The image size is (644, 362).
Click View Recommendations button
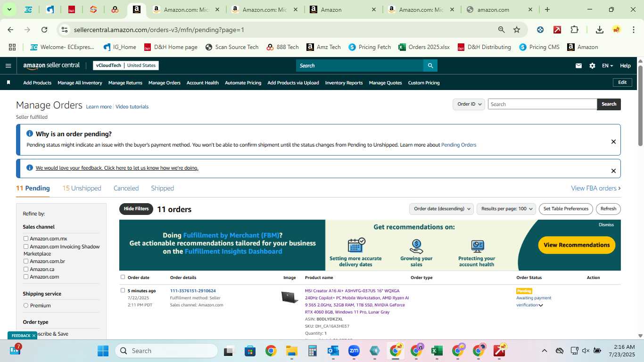576,245
